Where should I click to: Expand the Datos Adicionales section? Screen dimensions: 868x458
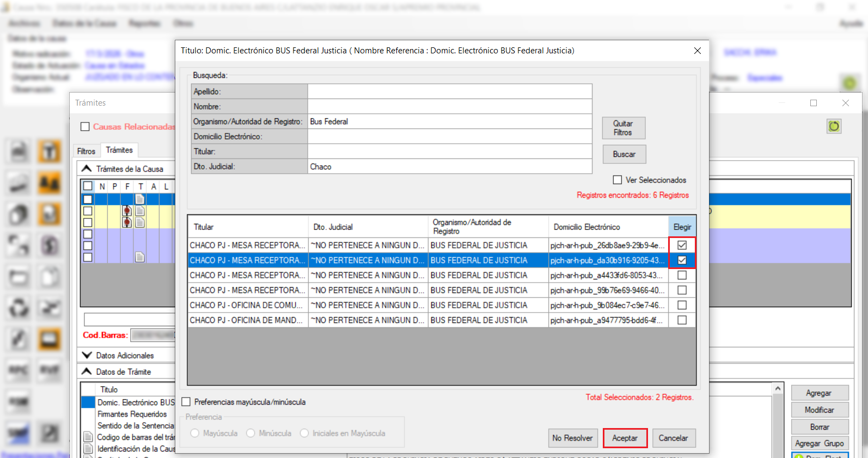(87, 355)
